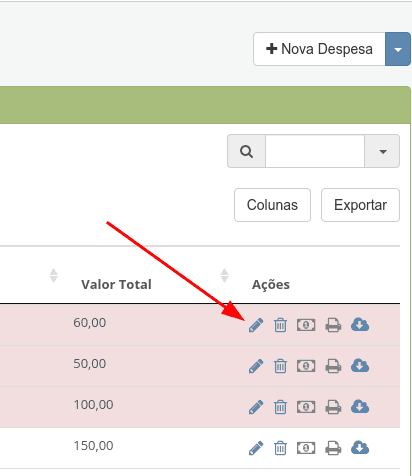412x476 pixels.
Task: Delete the 100,00 expense row
Action: point(280,407)
